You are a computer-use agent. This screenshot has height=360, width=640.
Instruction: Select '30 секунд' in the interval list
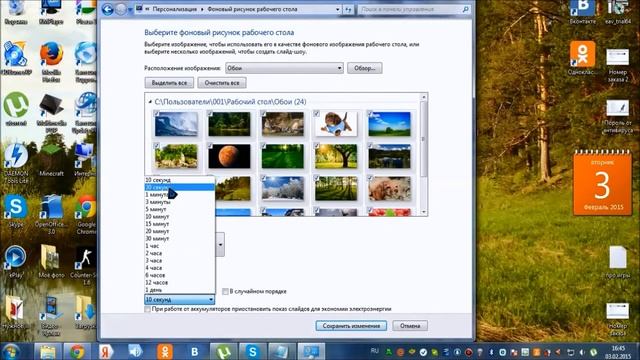180,187
